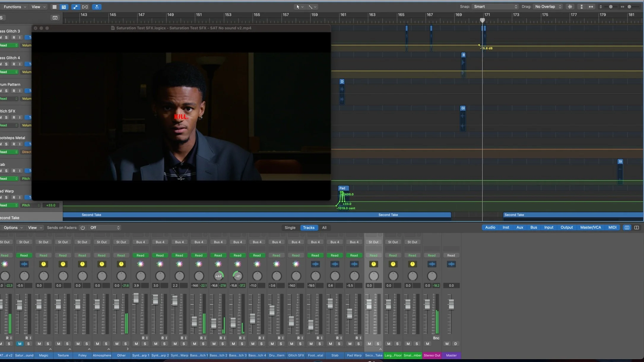
Task: Click the Master/VCA filter button
Action: [590, 227]
